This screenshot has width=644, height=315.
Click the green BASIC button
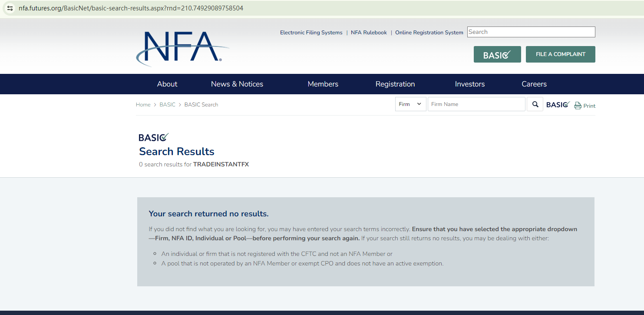tap(497, 54)
